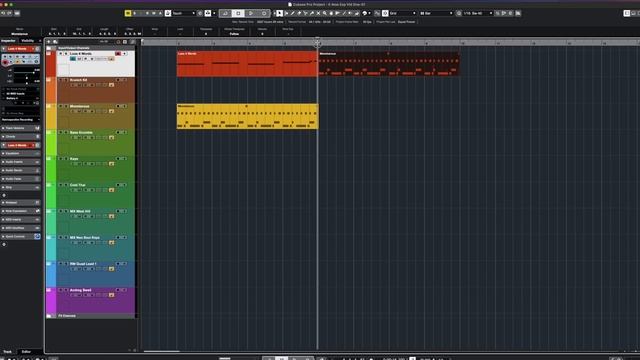The image size is (640, 360).
Task: Select the Range Selection tool
Action: tap(287, 13)
